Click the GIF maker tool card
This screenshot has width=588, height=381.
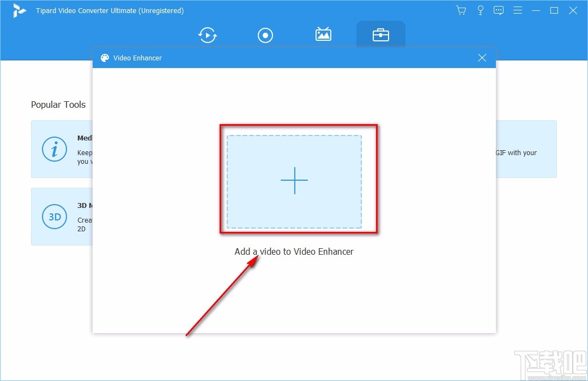pos(526,149)
